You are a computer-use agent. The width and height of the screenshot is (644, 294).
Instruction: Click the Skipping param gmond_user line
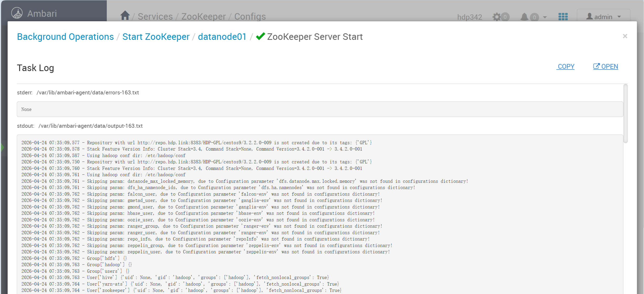(x=201, y=207)
